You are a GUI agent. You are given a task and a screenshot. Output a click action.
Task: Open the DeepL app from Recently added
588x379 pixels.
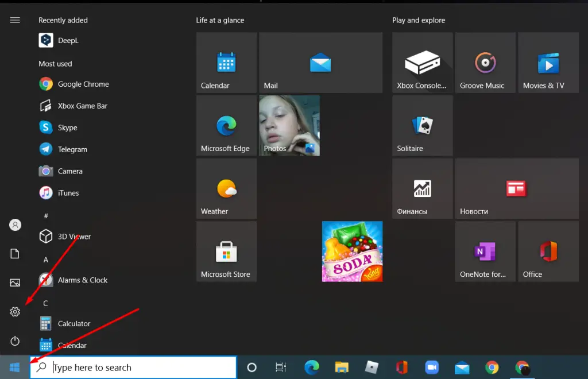coord(59,41)
